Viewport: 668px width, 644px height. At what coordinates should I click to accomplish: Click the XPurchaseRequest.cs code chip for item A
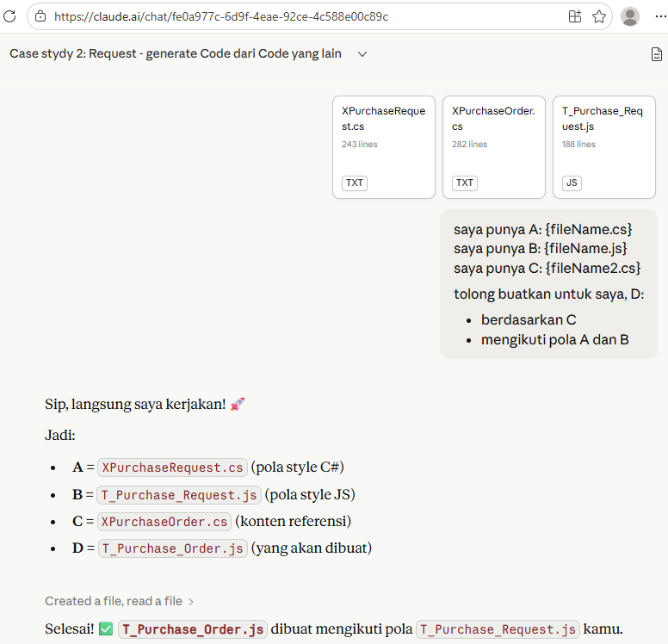click(x=172, y=468)
